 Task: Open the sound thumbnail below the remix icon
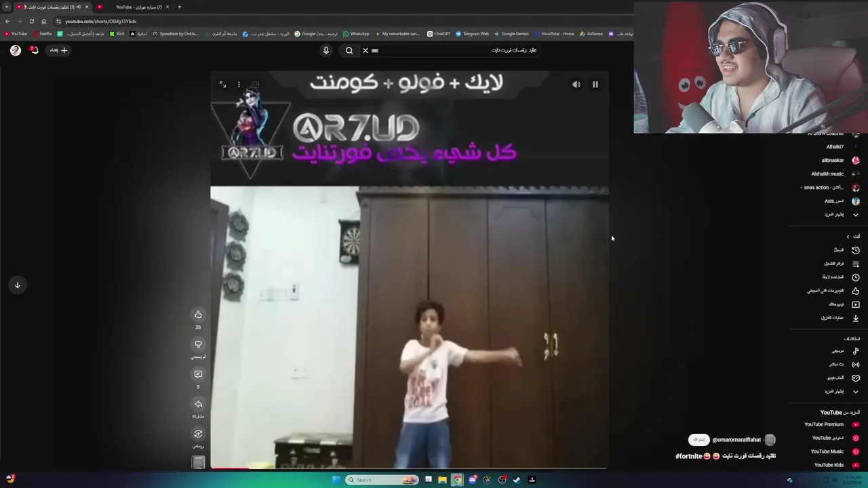(x=198, y=462)
